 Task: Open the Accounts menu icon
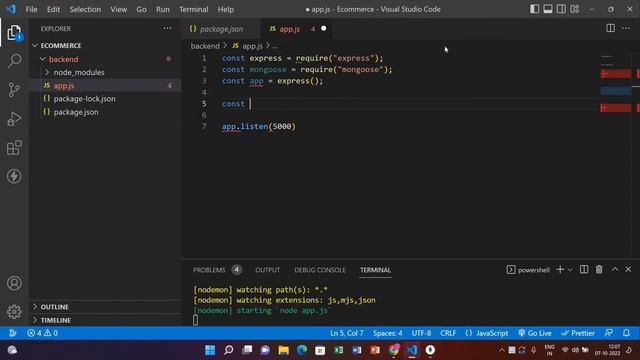pyautogui.click(x=14, y=283)
